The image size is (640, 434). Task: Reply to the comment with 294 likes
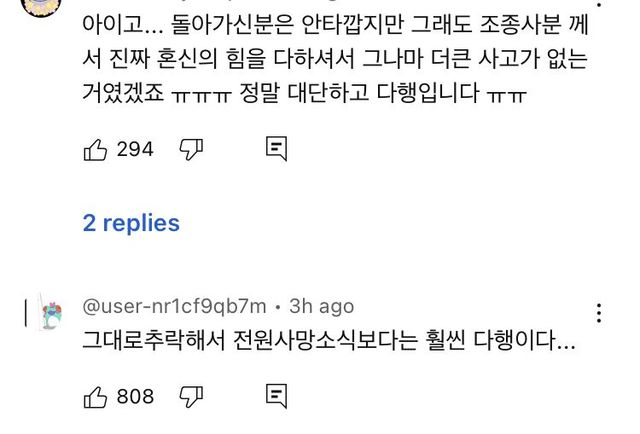coord(276,150)
